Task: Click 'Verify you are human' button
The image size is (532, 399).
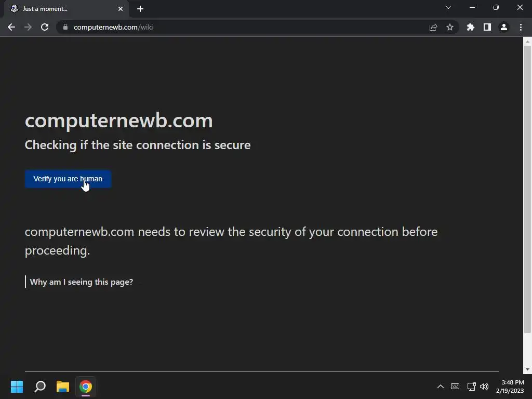Action: 68,179
